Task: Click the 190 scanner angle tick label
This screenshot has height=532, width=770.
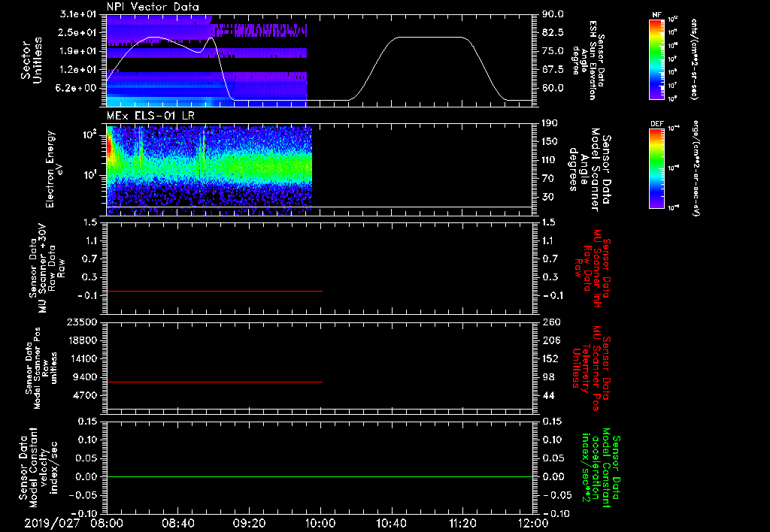Action: [x=550, y=123]
